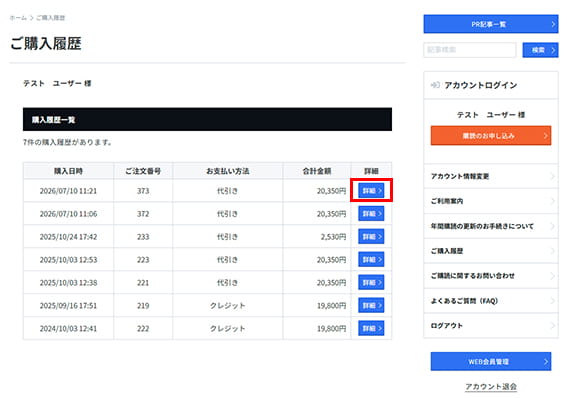Click the orange 購読のお申し込み button

tap(491, 136)
